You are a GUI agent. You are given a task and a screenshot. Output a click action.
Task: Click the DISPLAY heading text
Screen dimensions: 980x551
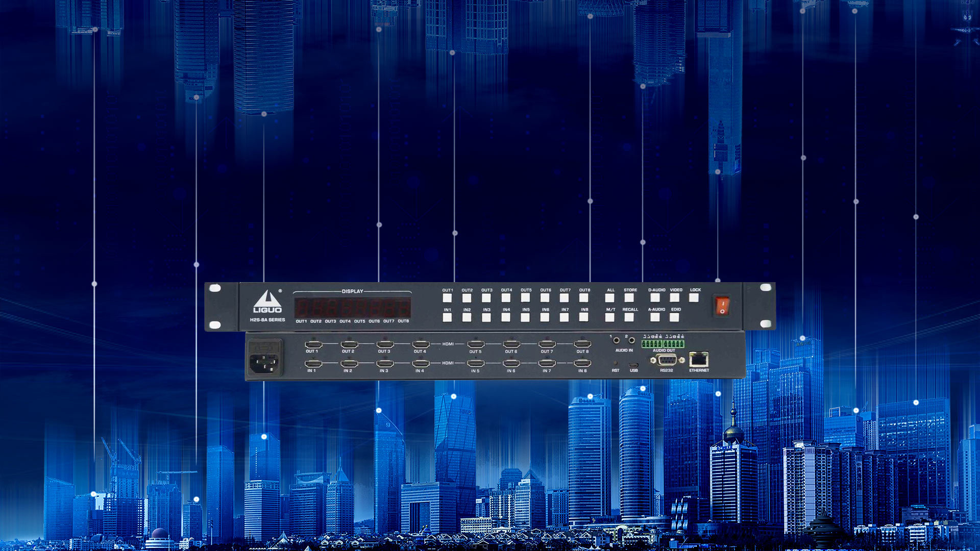point(352,291)
